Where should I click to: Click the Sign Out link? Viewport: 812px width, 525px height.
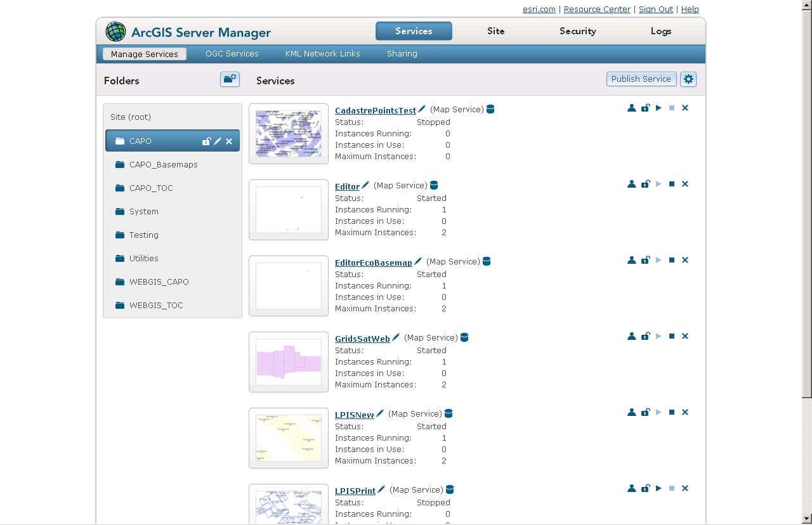(x=656, y=9)
